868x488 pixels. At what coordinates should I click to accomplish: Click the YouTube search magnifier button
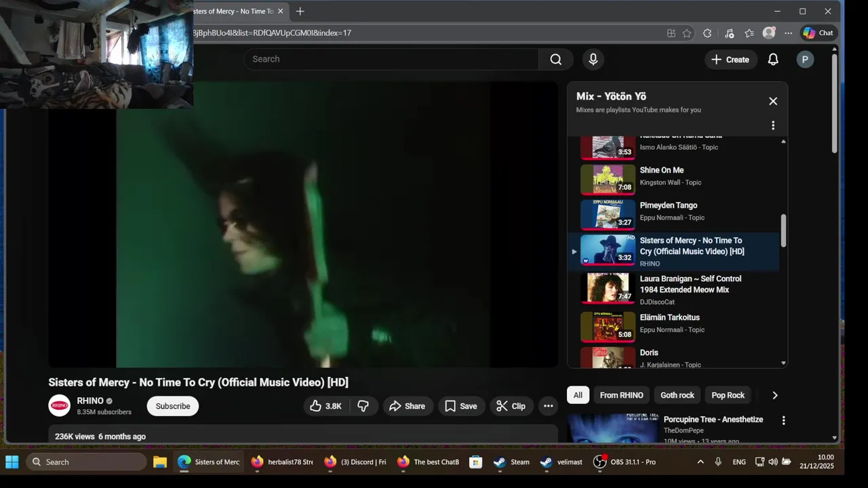tap(556, 59)
